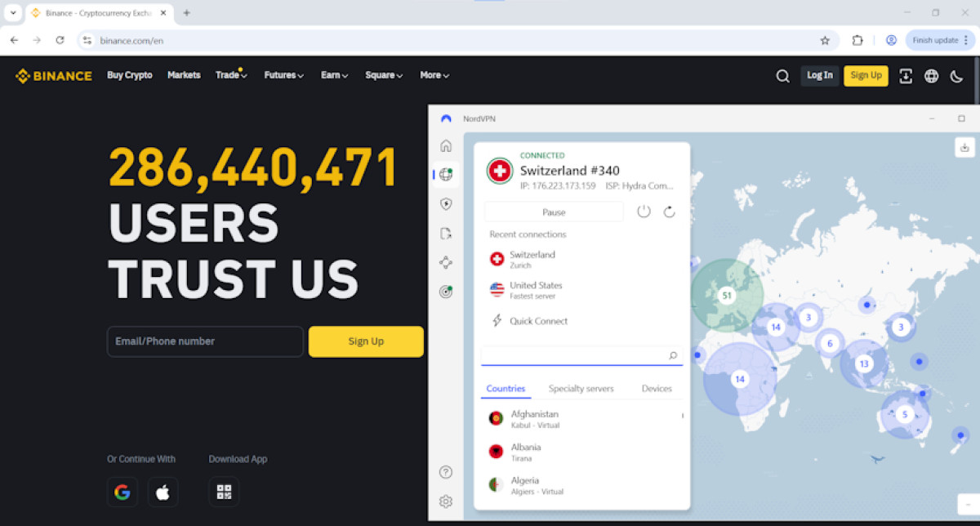980x526 pixels.
Task: Open NordVPN help question mark icon
Action: click(446, 472)
